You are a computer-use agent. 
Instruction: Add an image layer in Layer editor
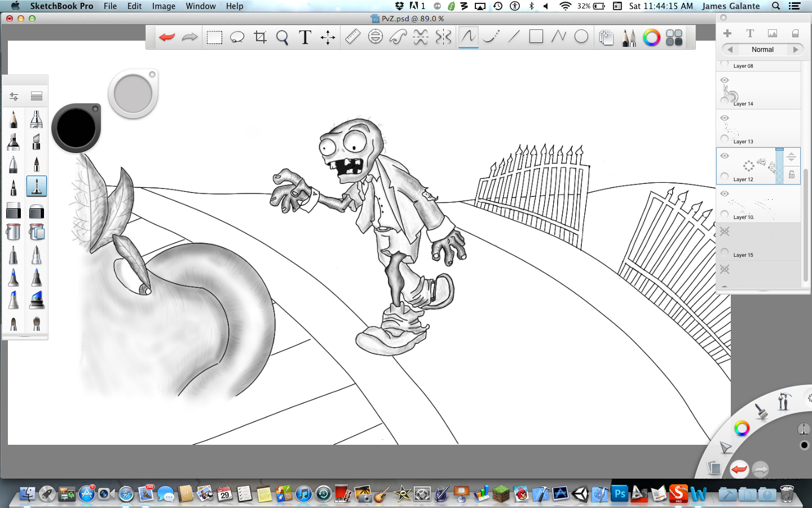tap(773, 33)
